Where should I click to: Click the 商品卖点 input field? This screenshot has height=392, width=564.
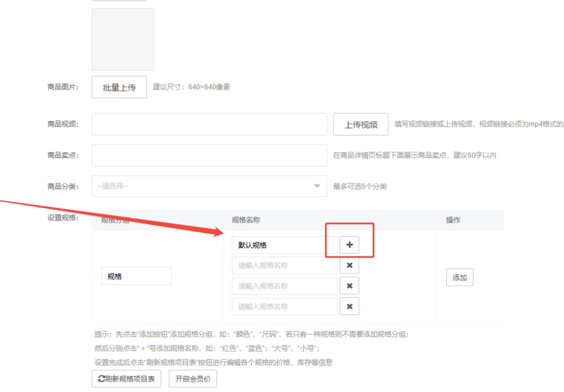(209, 155)
